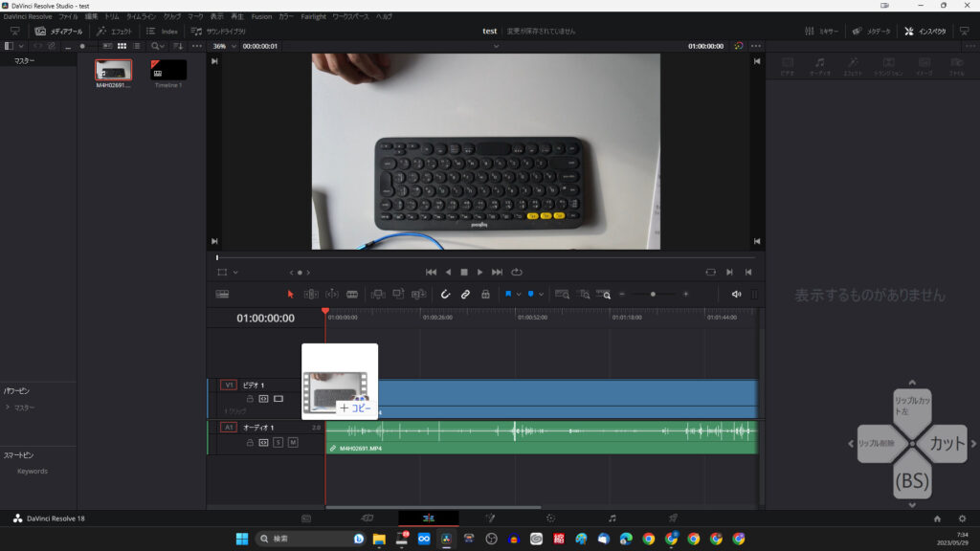The height and width of the screenshot is (551, 980).
Task: Open media pool sort order icon
Action: point(178,46)
